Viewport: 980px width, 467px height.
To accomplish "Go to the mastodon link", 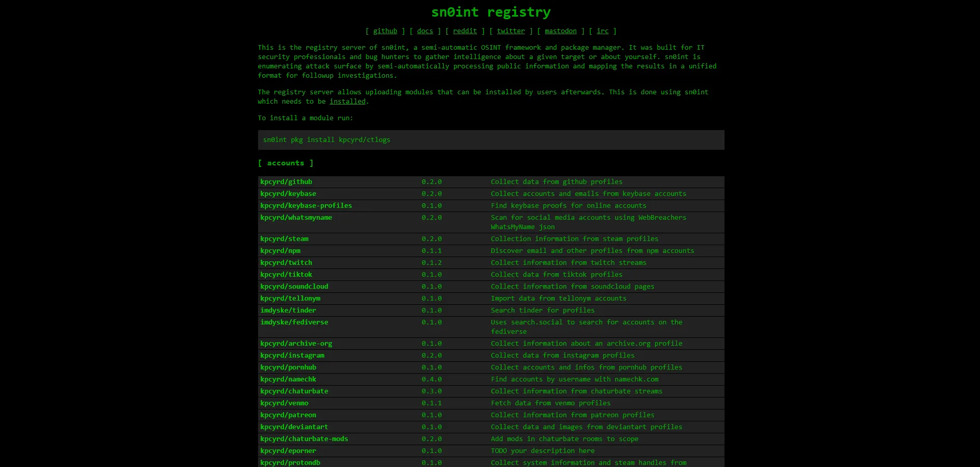I will click(x=560, y=31).
